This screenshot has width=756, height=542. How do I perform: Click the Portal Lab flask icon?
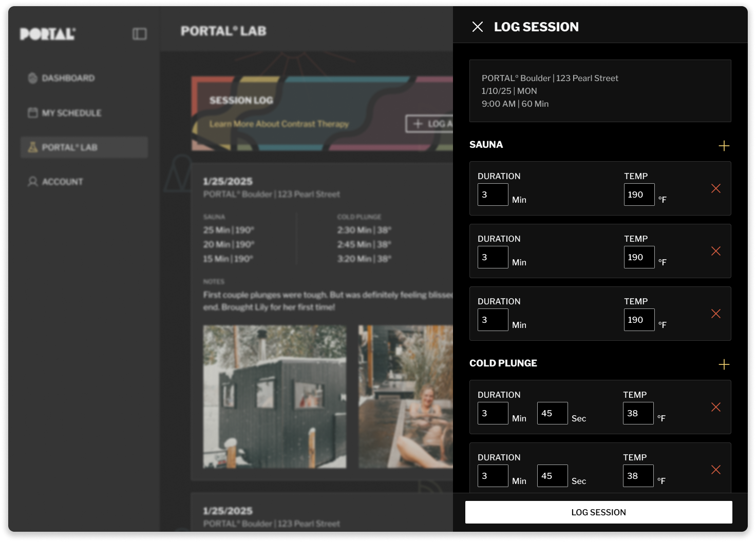(x=33, y=147)
